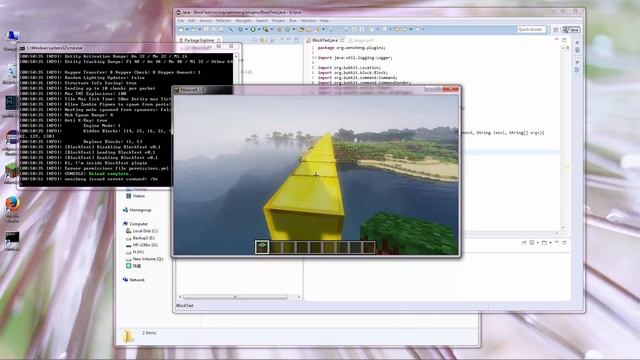Select the green 快盘 item in Explorer sidebar

pyautogui.click(x=133, y=266)
